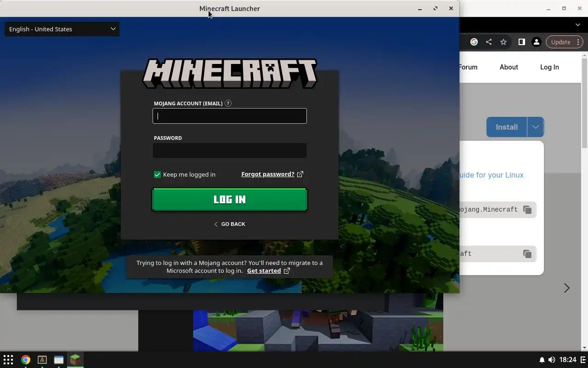This screenshot has height=368, width=588.
Task: Focus the Mojang account email field
Action: 230,116
